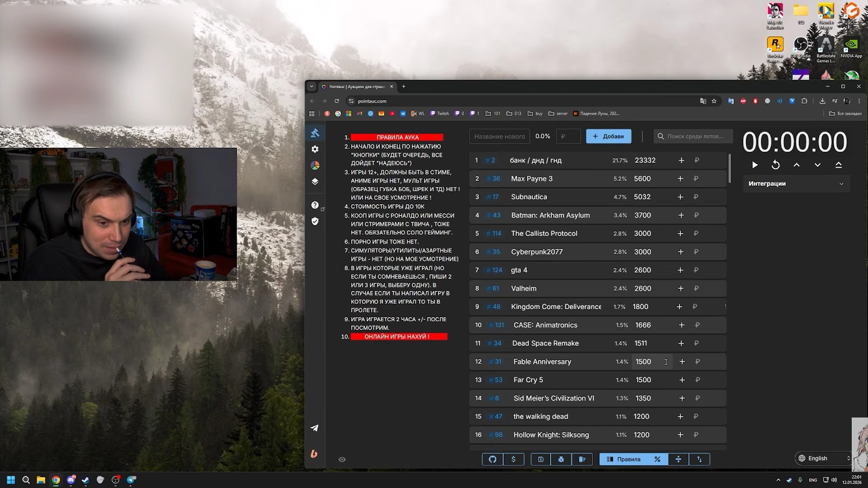Click the Добави add lot button
Image resolution: width=868 pixels, height=488 pixels.
[609, 136]
